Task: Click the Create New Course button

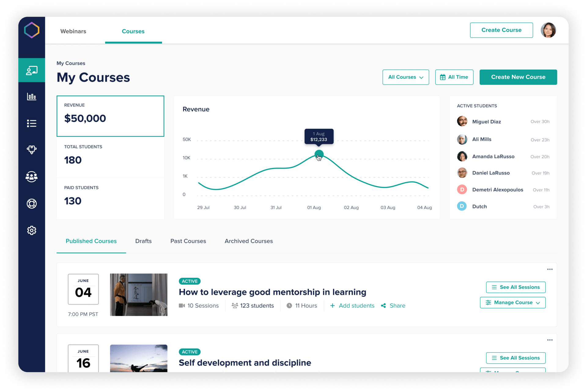Action: pos(518,77)
